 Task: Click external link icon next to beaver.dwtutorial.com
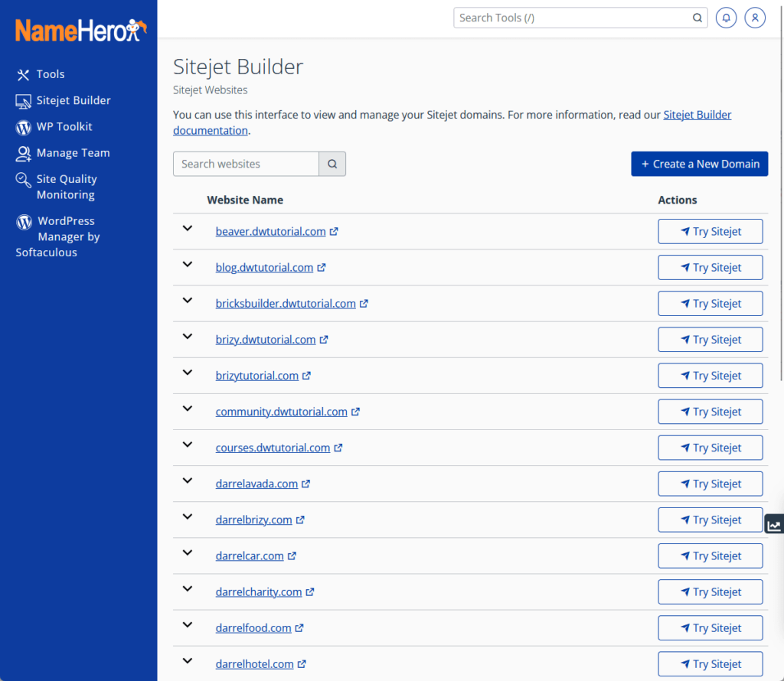pyautogui.click(x=334, y=231)
